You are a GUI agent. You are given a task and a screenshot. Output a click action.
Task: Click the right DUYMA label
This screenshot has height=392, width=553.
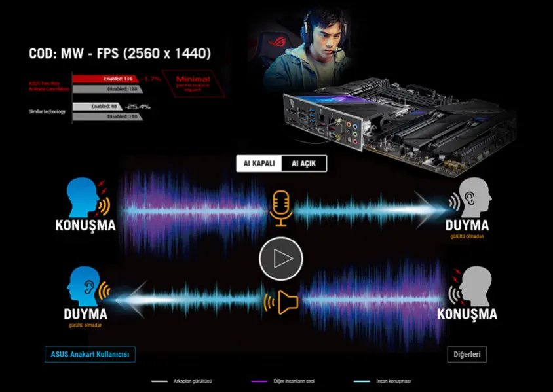(x=467, y=225)
